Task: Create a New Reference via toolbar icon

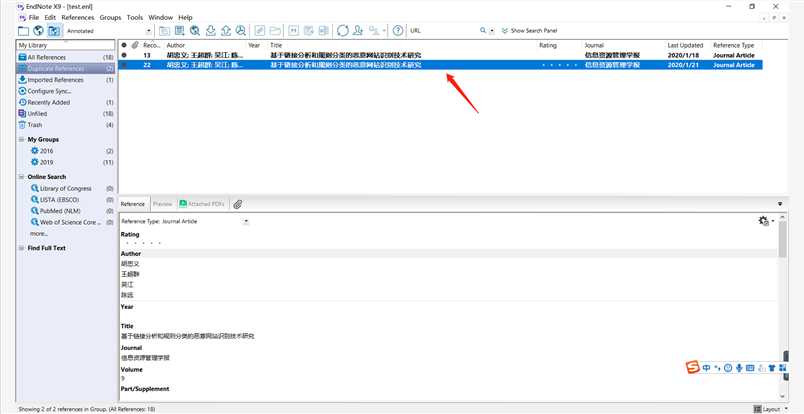Action: tap(179, 31)
